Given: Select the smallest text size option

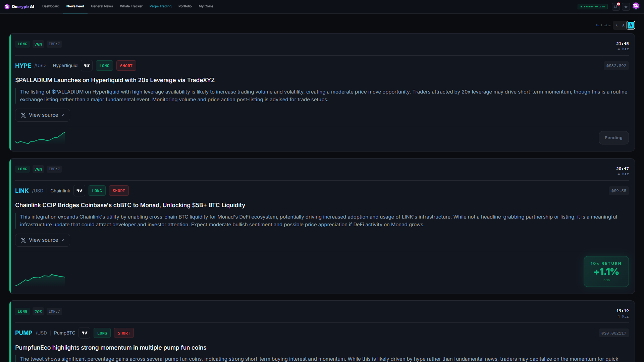Looking at the screenshot, I should [x=616, y=25].
